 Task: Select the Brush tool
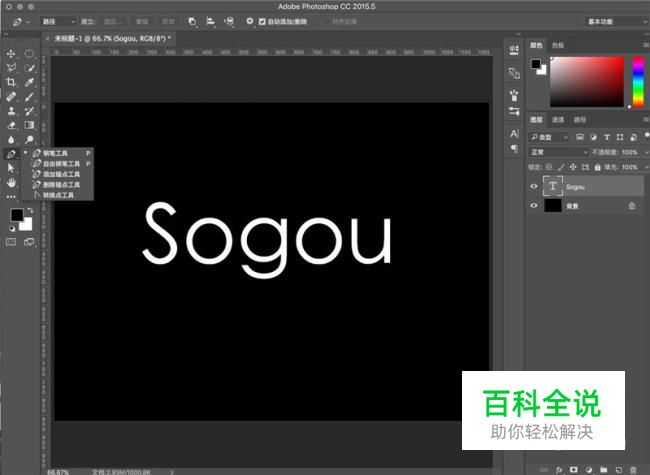(29, 97)
